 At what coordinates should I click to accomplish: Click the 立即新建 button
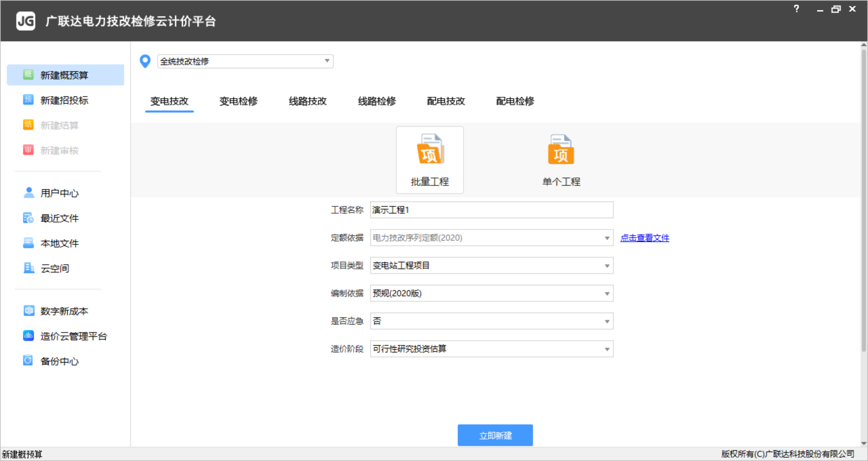(x=495, y=435)
